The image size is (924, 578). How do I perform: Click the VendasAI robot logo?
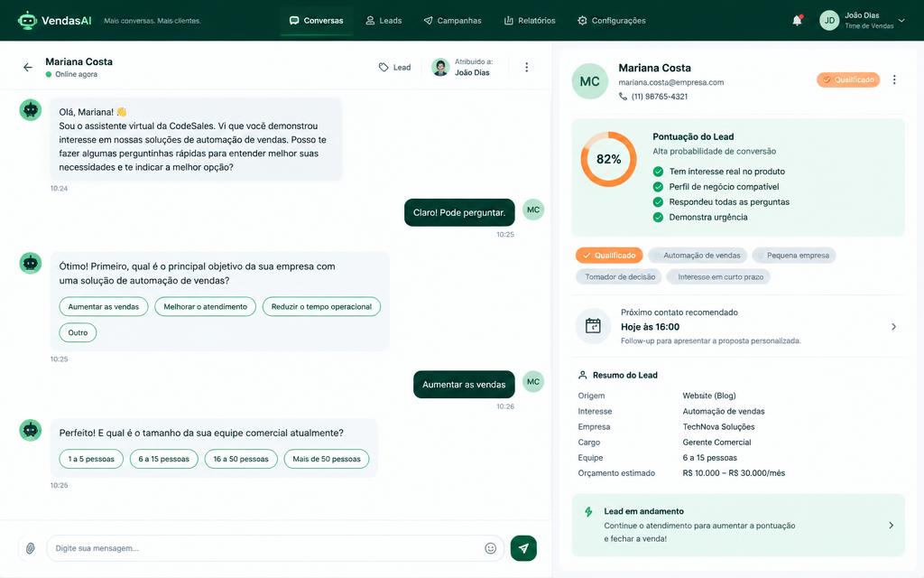27,20
